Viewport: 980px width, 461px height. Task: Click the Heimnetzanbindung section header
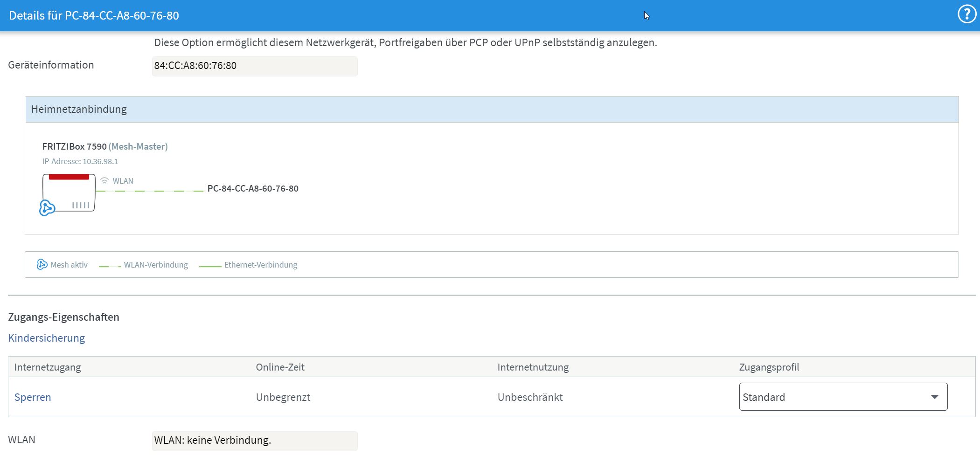pos(79,109)
